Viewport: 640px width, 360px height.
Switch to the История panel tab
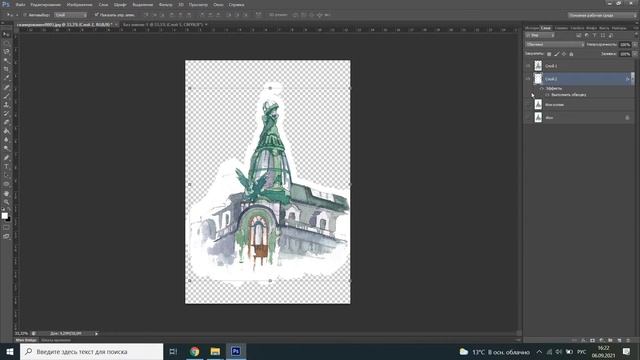pos(531,28)
